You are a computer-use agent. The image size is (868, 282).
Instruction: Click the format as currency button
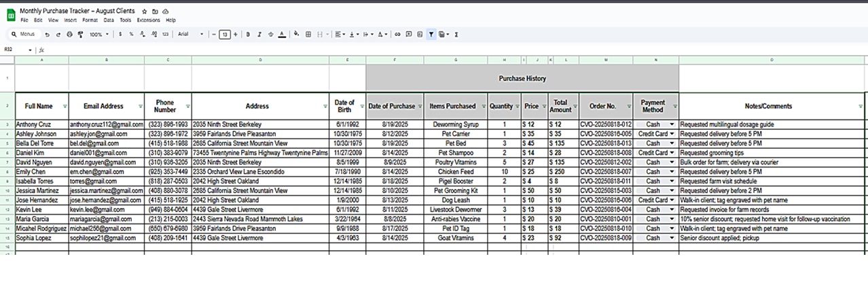click(121, 34)
